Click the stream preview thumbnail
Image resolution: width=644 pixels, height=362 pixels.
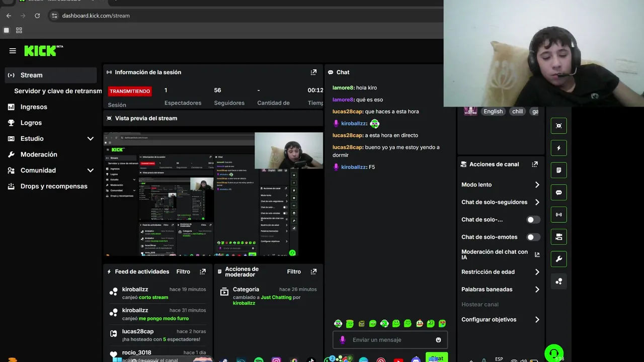point(213,194)
